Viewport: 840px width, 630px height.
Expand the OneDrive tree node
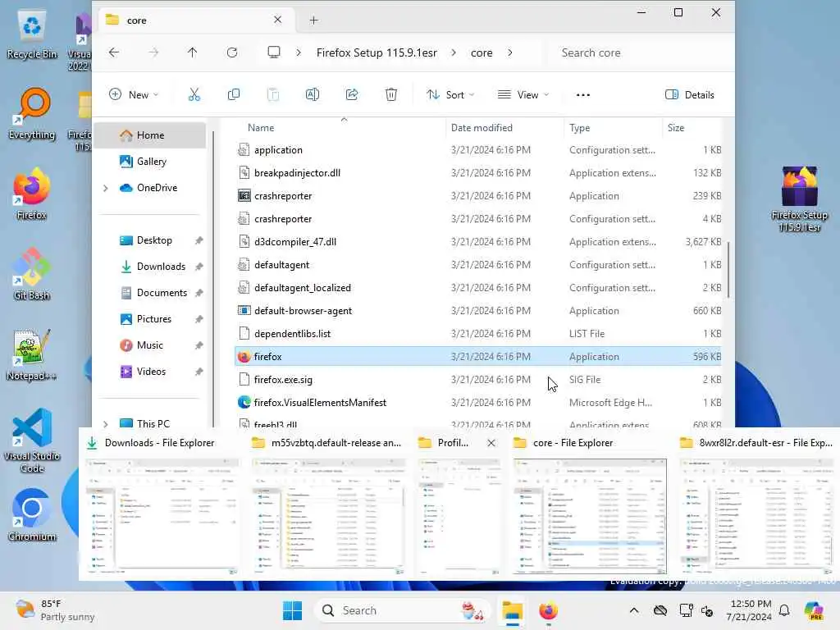(x=106, y=188)
